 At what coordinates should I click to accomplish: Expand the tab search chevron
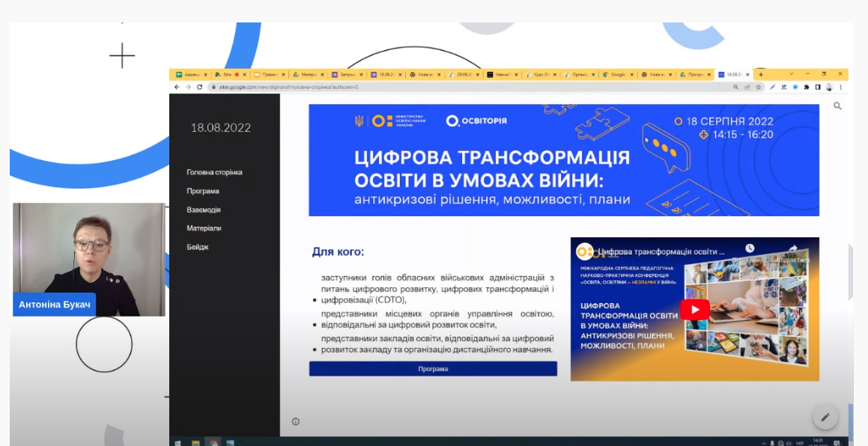[791, 74]
